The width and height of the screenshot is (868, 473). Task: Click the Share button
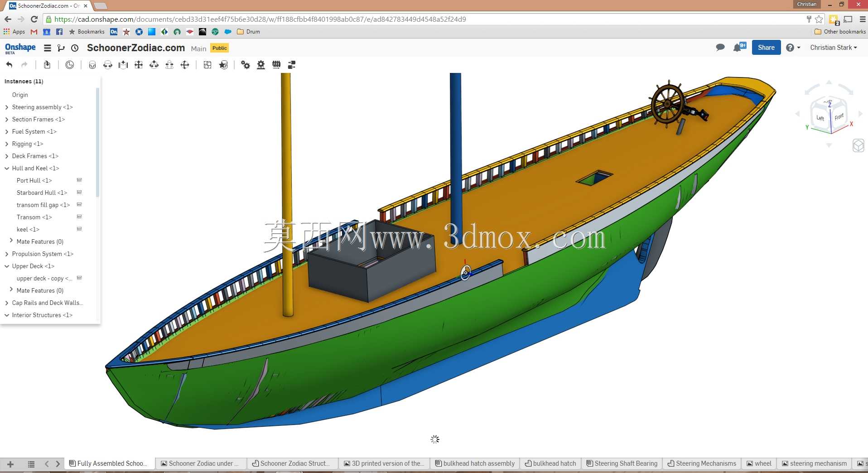pos(766,48)
